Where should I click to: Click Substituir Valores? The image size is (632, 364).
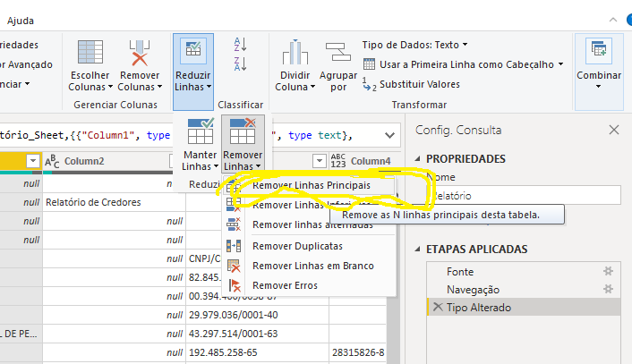[412, 84]
